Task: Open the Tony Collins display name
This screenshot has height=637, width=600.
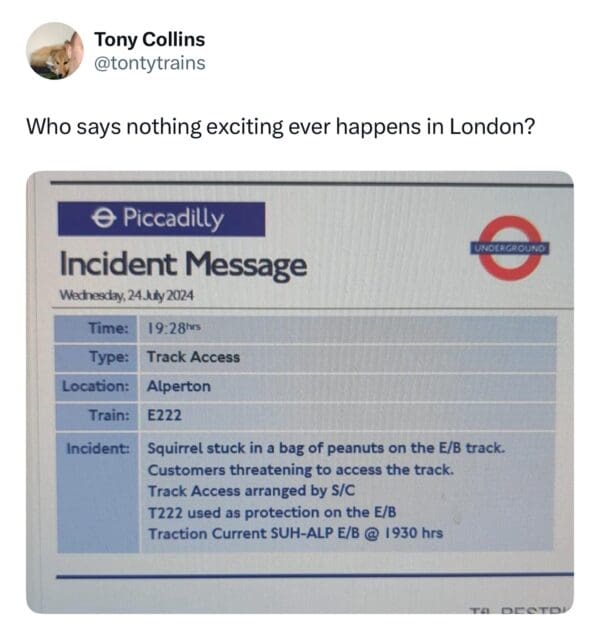Action: click(x=149, y=40)
